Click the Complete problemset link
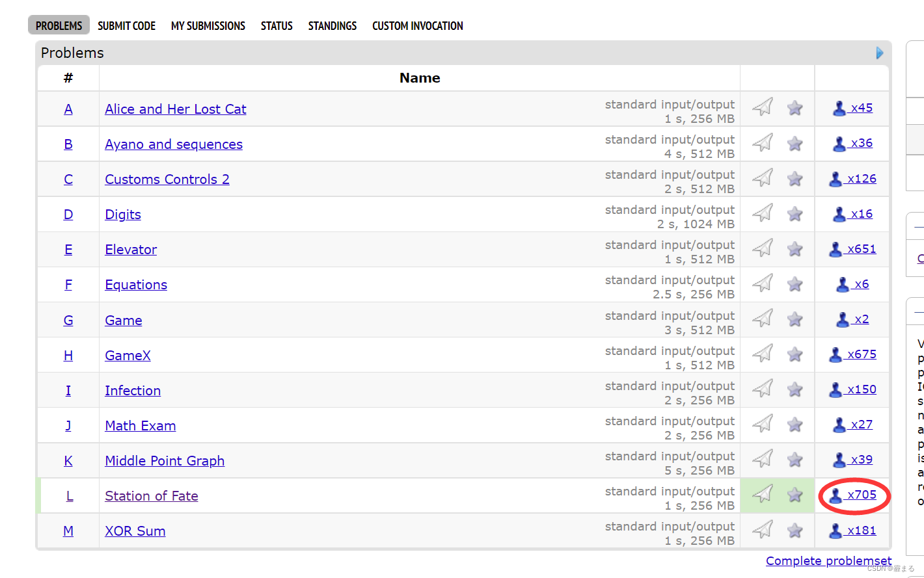This screenshot has width=924, height=578. tap(829, 560)
